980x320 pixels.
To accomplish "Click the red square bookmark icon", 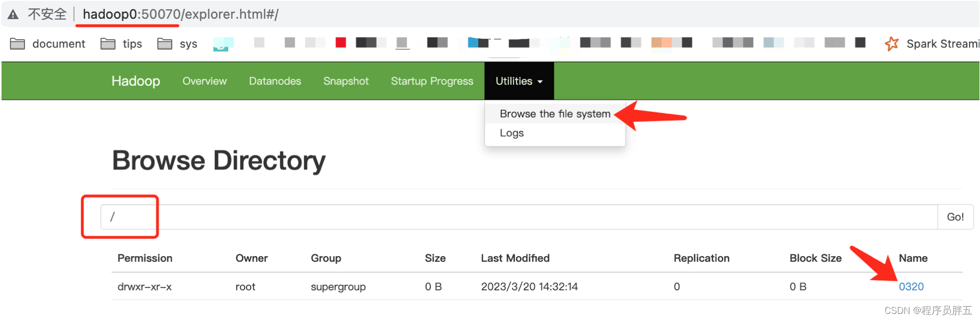I will [x=340, y=42].
